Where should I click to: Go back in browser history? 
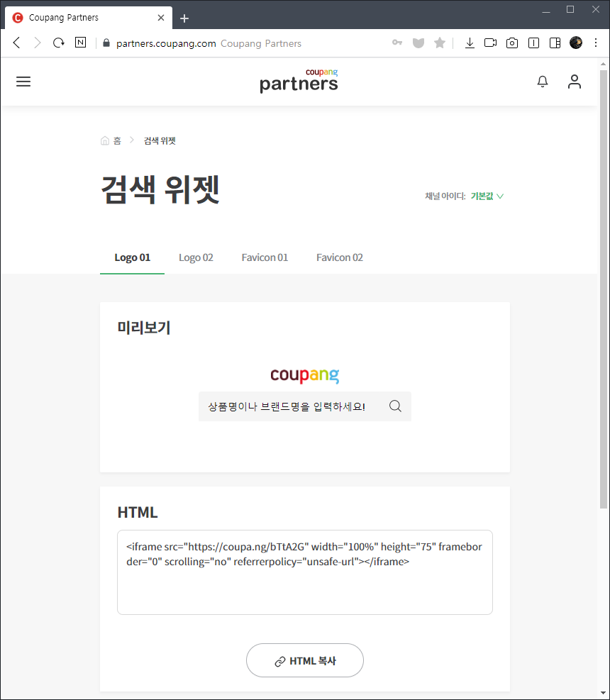pyautogui.click(x=17, y=43)
